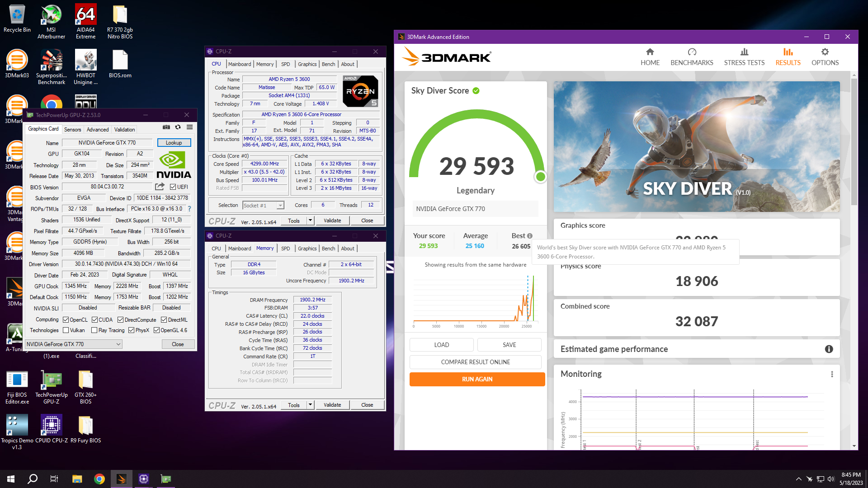Viewport: 868px width, 488px height.
Task: Click the GPU-Z BIOS Version field
Action: tap(107, 187)
